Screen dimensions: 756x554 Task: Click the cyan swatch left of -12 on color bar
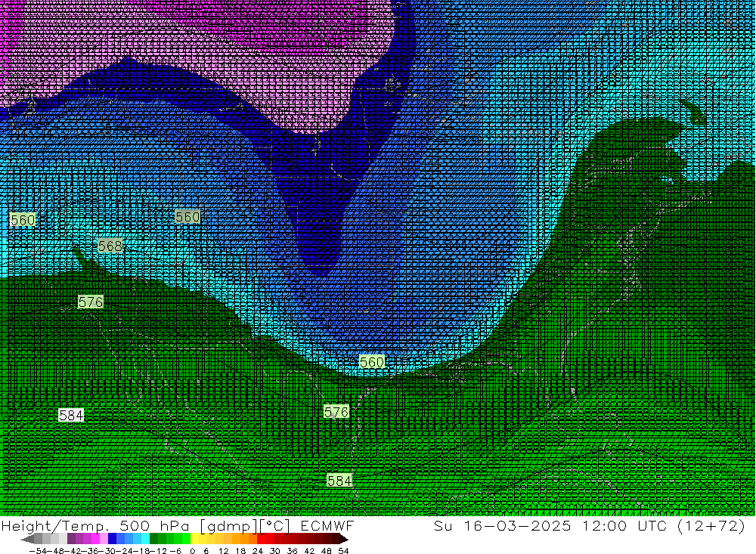(x=145, y=539)
